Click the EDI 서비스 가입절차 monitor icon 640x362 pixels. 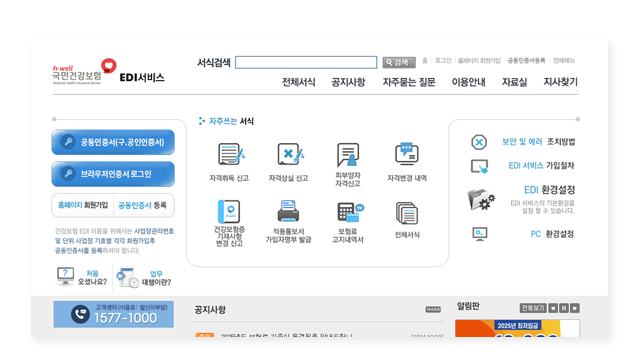(x=480, y=167)
